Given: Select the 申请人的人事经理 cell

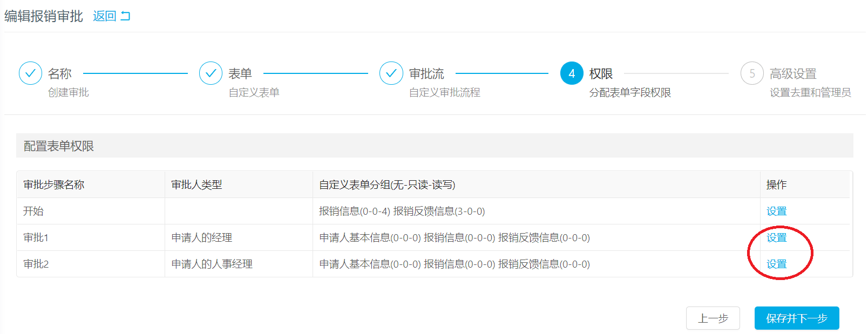Looking at the screenshot, I should 212,264.
